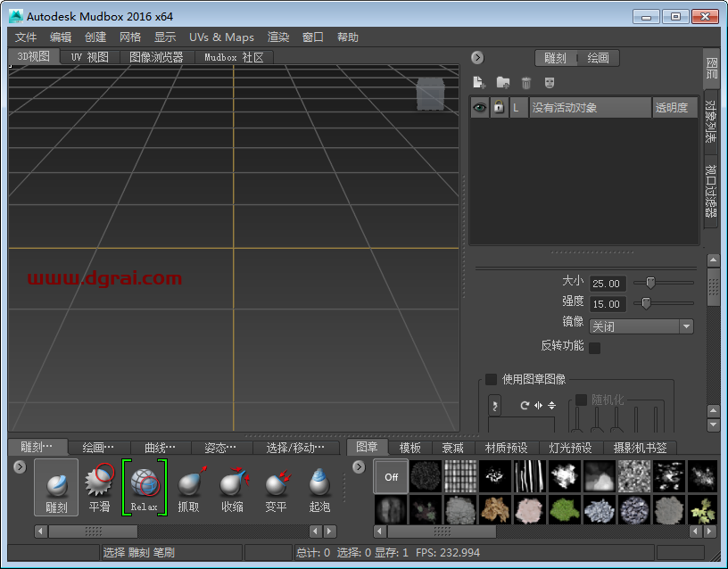Click the trash icon to delete a layer

pos(525,81)
